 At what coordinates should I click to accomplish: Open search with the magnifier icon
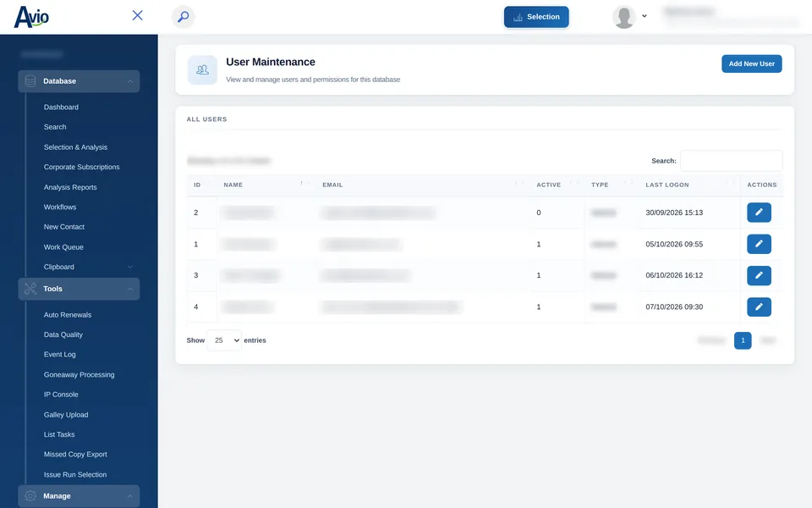(183, 17)
